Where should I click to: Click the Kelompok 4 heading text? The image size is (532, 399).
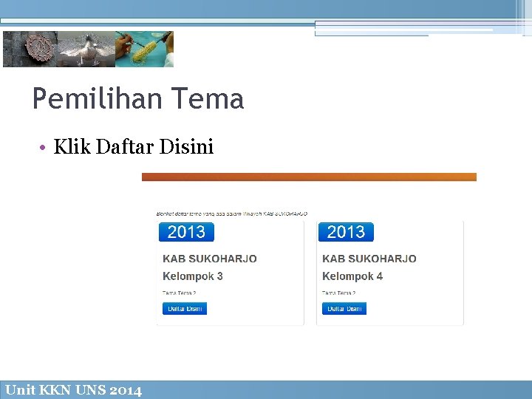click(x=352, y=276)
